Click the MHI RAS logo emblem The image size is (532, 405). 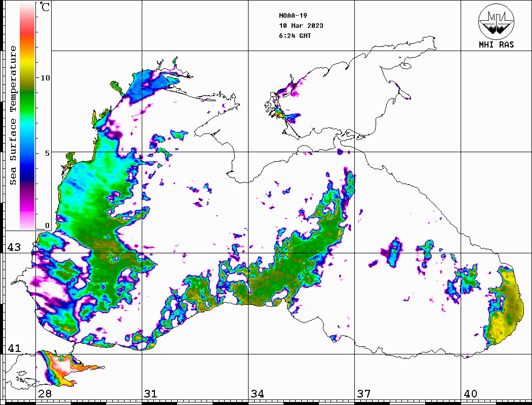[x=496, y=21]
